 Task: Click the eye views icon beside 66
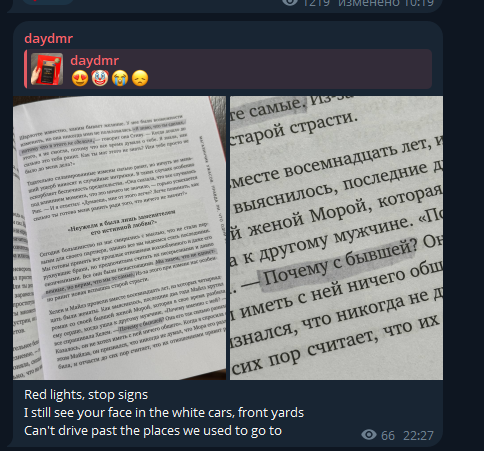[x=369, y=435]
